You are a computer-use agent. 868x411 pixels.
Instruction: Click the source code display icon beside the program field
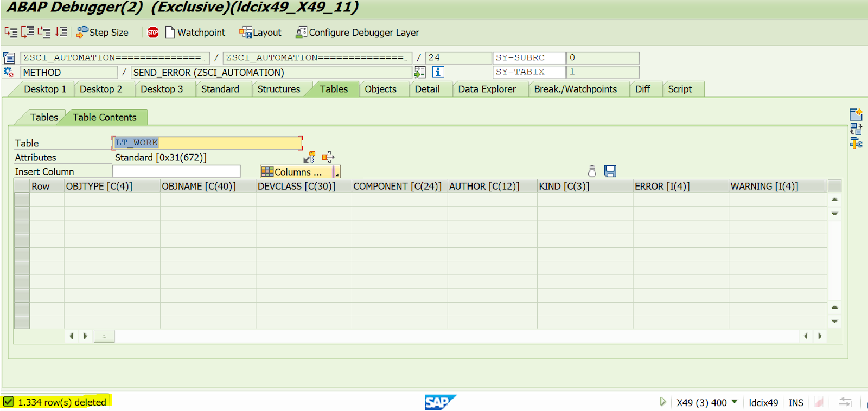pyautogui.click(x=9, y=57)
